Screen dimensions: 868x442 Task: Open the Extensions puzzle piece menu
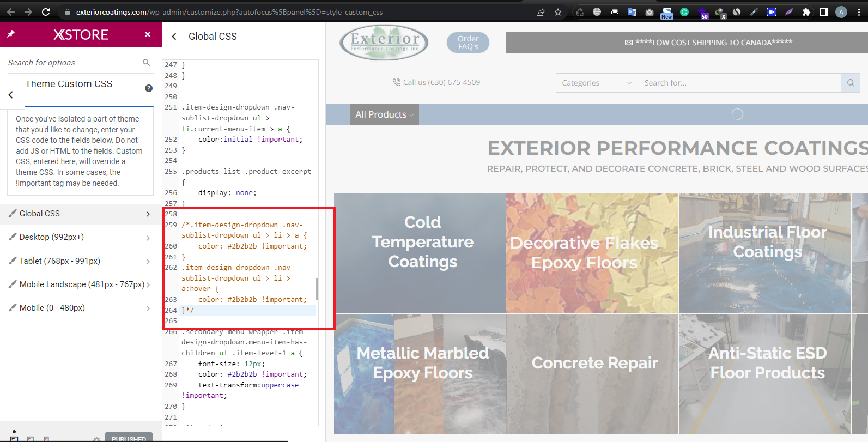[x=806, y=12]
